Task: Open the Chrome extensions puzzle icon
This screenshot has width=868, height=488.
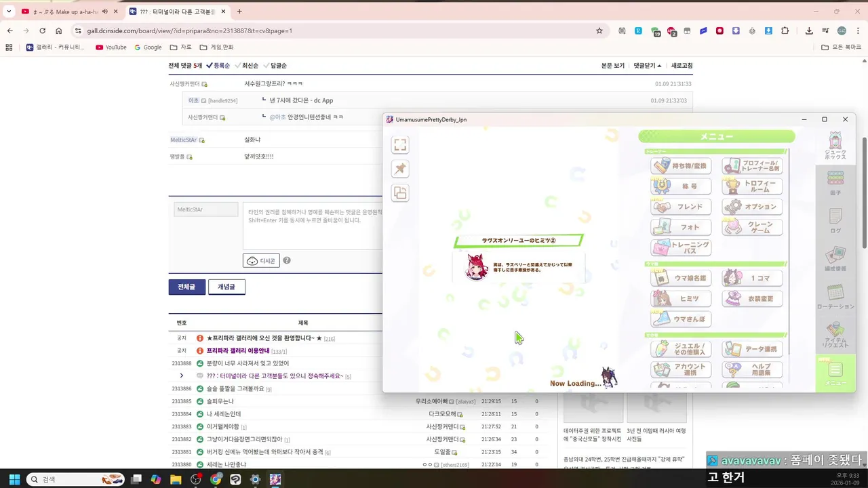Action: click(x=785, y=30)
